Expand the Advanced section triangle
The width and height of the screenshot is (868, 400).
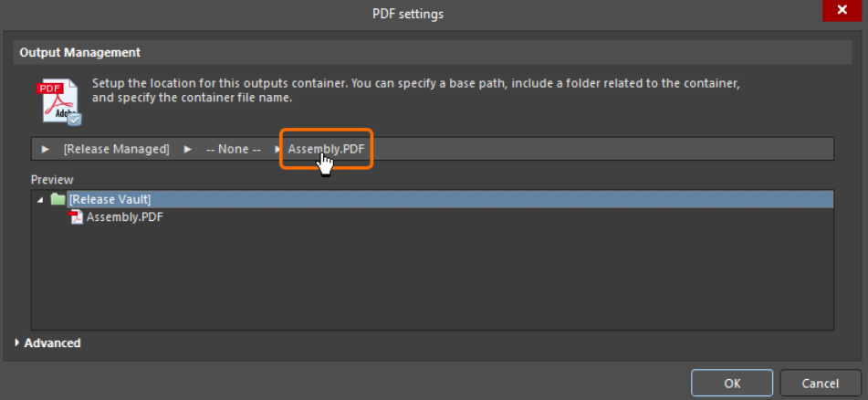coord(18,343)
